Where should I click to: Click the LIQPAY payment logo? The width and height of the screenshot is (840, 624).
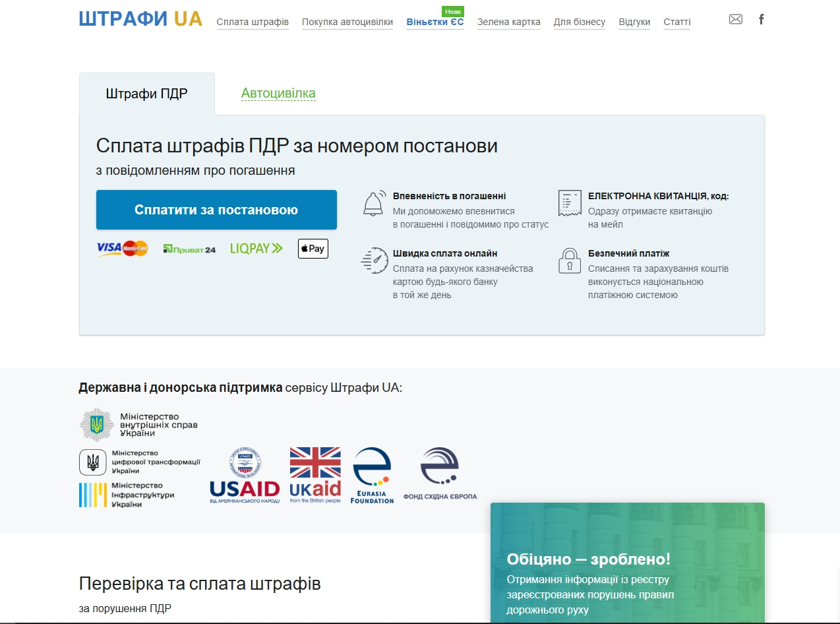[256, 248]
